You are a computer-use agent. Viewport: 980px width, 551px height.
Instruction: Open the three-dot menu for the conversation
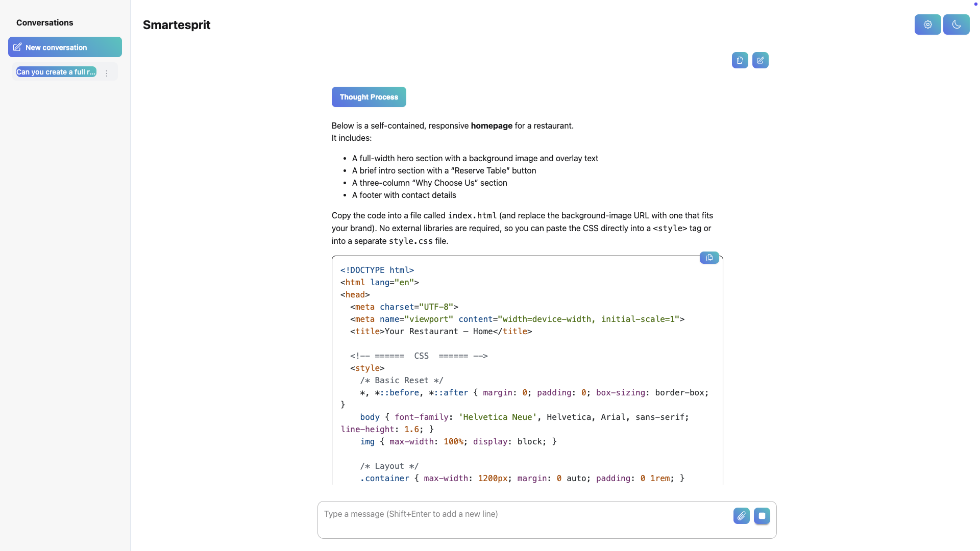(107, 73)
